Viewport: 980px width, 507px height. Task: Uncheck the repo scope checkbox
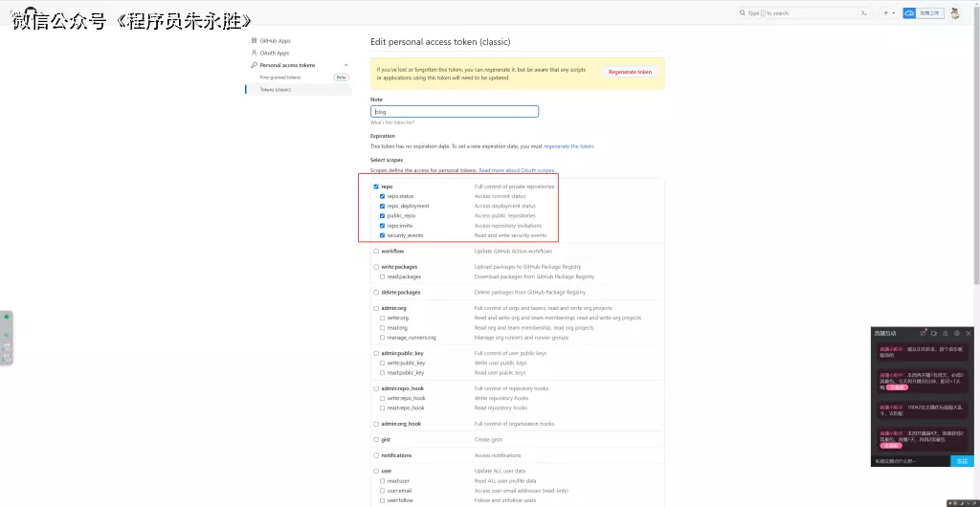point(376,187)
